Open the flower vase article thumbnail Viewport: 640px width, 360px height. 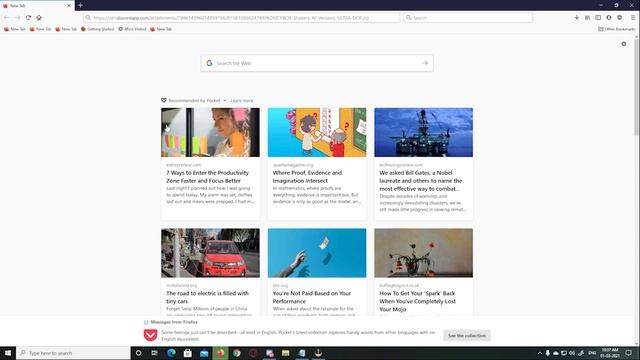tap(424, 253)
